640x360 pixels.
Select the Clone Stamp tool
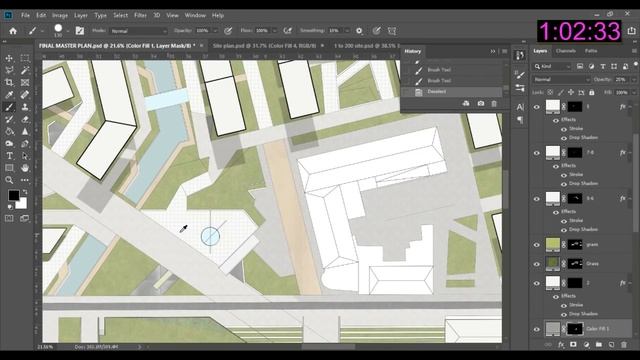click(x=25, y=107)
